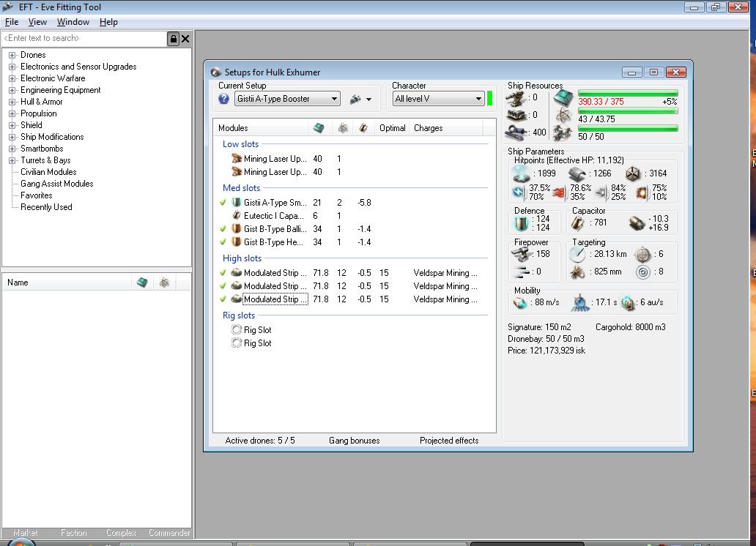Click the CPU column icon in Modules header

pyautogui.click(x=319, y=128)
